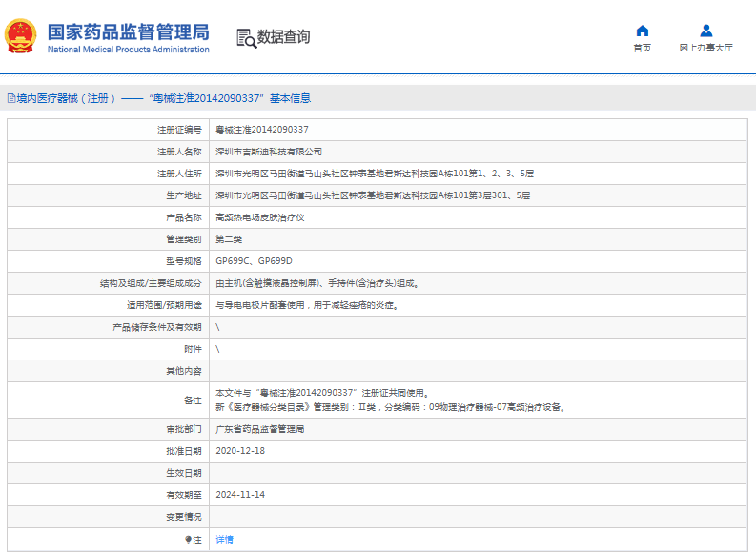Click the dot icon beside 注 label
Image resolution: width=756 pixels, height=555 pixels.
[188, 540]
